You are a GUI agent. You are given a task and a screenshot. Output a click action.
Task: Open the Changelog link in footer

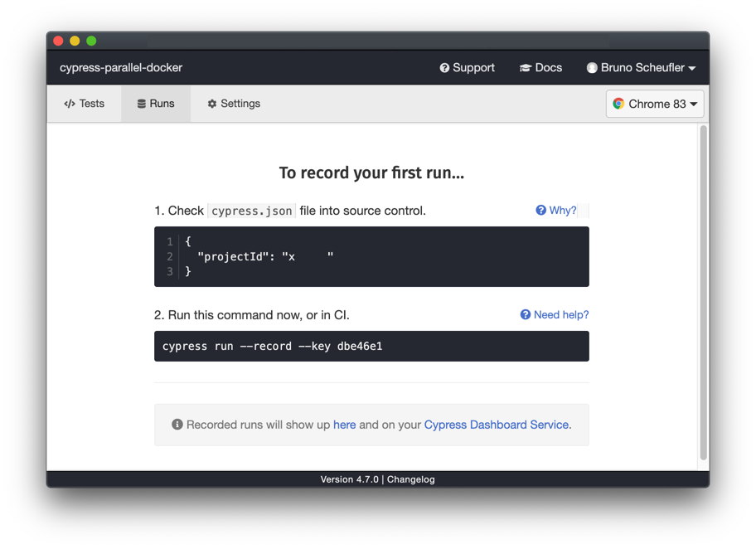[410, 479]
